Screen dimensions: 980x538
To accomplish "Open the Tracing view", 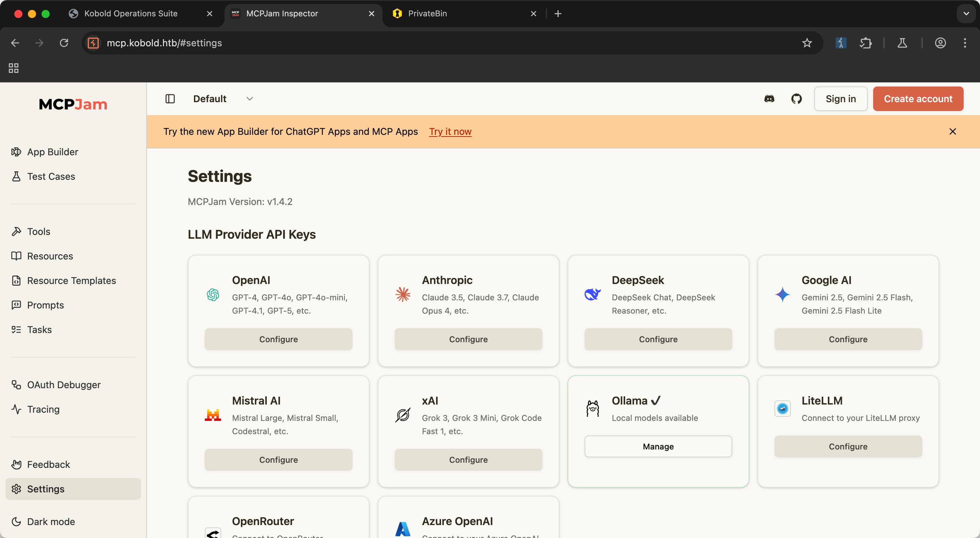I will (73, 409).
